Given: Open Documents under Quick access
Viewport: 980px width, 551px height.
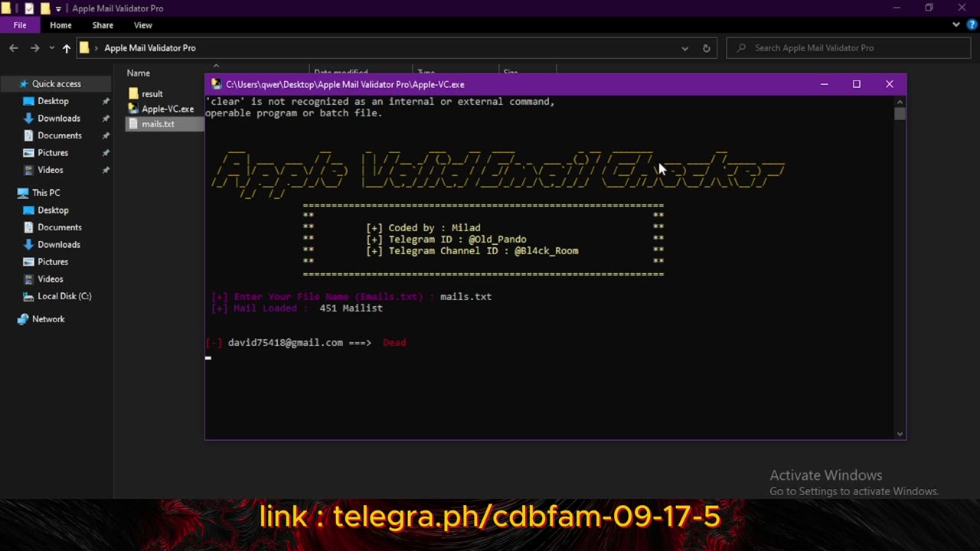Looking at the screenshot, I should pyautogui.click(x=60, y=135).
